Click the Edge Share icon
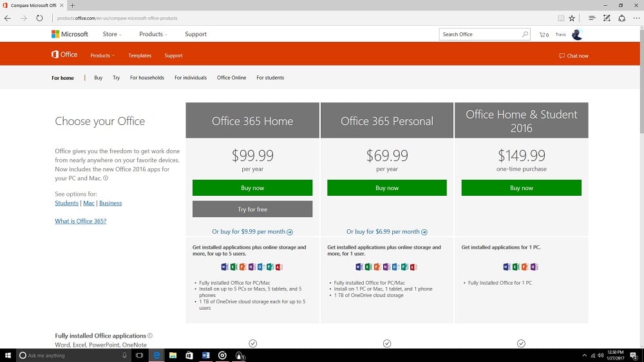Viewport: 644px width, 362px height. click(622, 18)
